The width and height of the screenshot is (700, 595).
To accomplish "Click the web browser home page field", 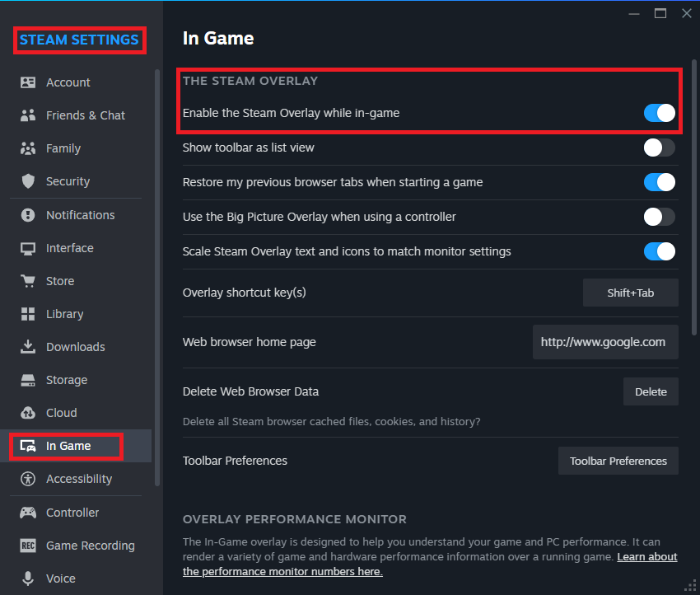I will tap(605, 342).
